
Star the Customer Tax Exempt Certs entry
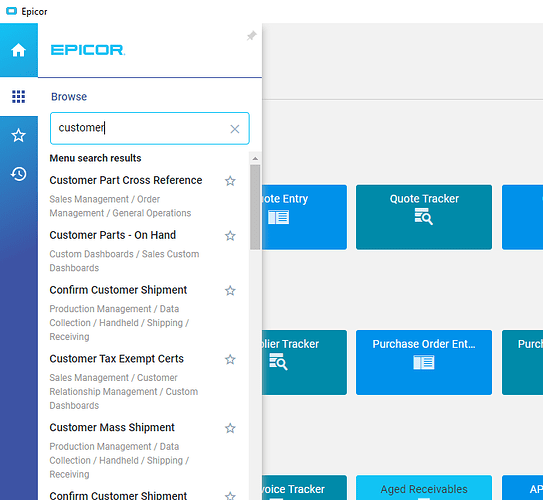point(230,359)
